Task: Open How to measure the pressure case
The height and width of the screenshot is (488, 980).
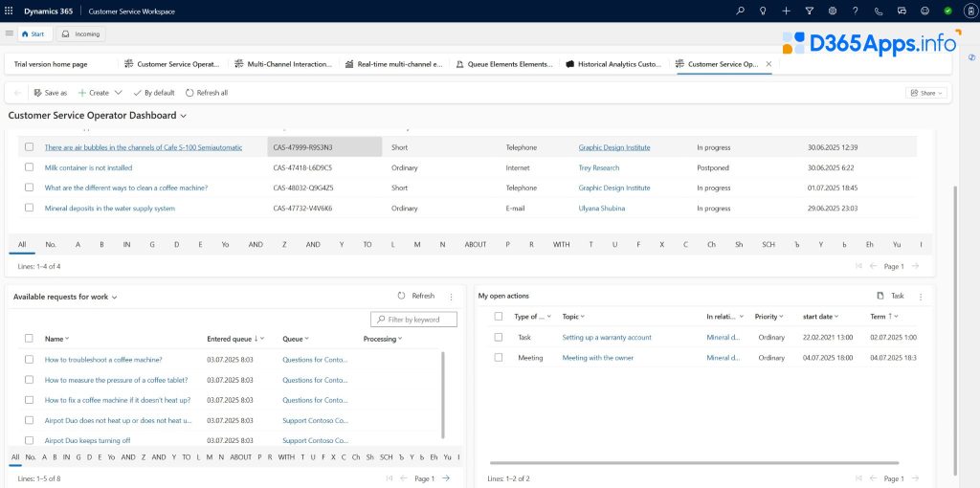Action: coord(116,380)
